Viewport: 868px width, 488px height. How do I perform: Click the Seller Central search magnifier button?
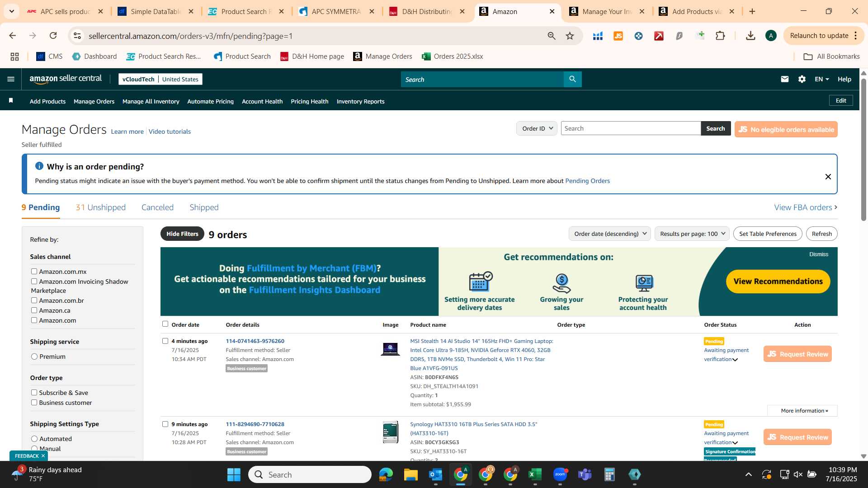coord(572,79)
